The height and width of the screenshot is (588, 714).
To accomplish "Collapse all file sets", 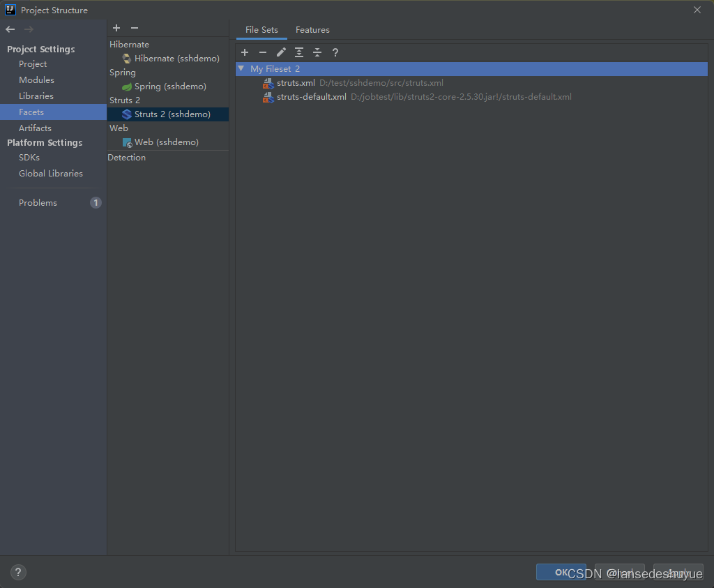I will point(317,52).
